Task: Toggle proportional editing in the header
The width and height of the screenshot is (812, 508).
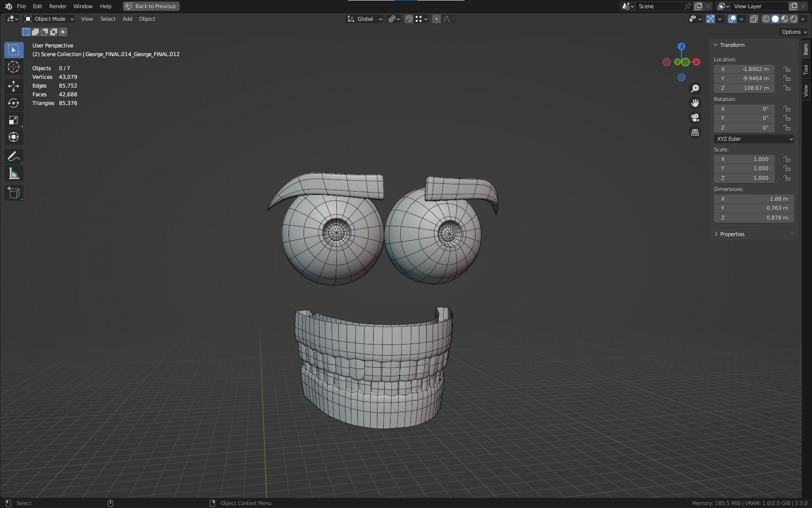Action: (x=436, y=19)
